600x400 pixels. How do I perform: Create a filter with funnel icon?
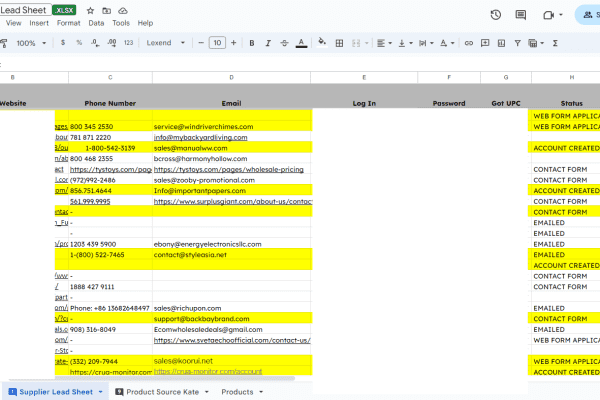(517, 43)
